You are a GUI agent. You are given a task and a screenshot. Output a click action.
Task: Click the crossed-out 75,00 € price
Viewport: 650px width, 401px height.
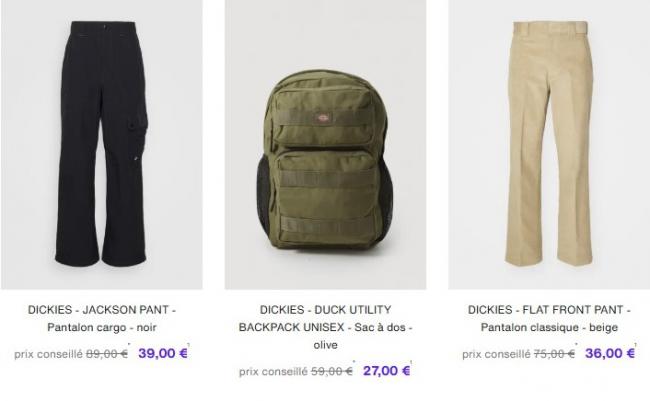coord(554,354)
